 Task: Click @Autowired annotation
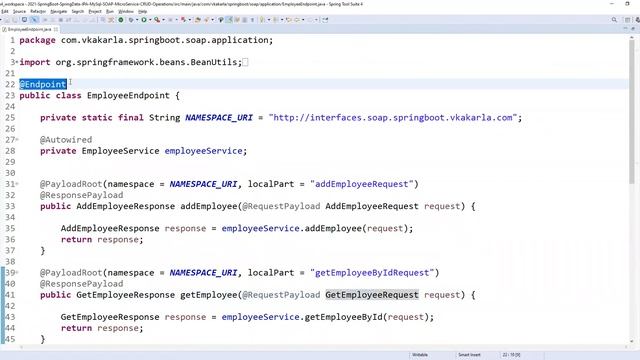[66, 140]
